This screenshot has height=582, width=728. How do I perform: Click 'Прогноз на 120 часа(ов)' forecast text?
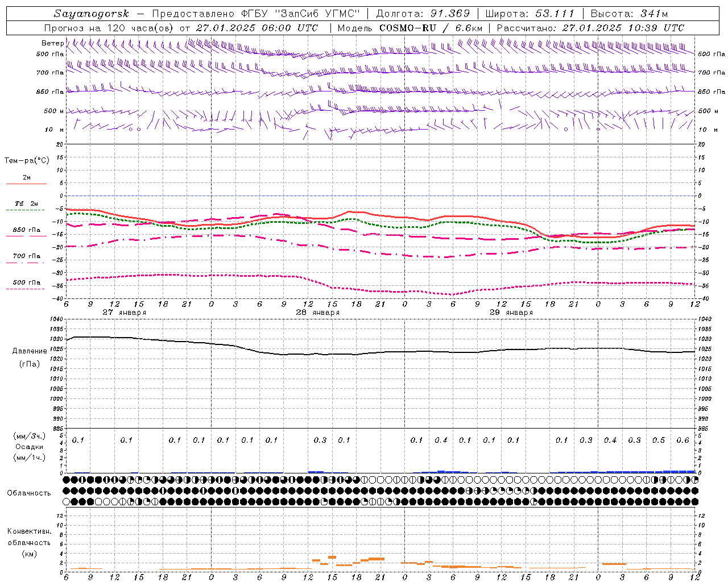click(109, 28)
